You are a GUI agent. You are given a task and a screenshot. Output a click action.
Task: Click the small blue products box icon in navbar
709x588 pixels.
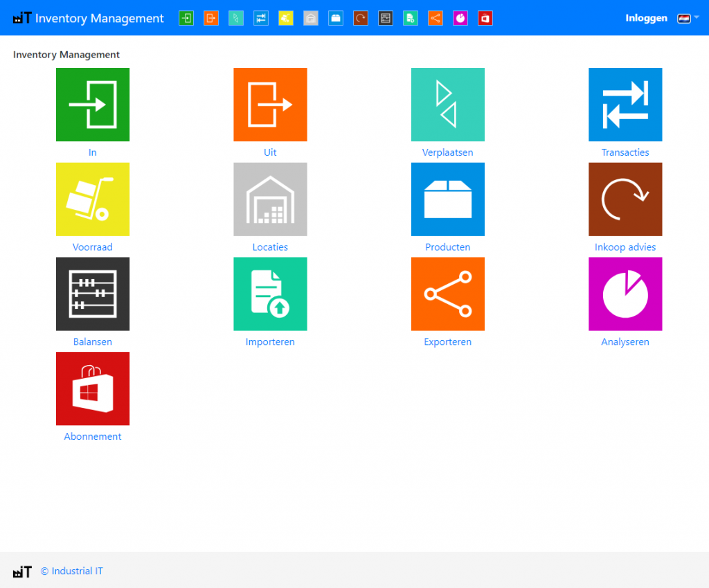[x=336, y=18]
